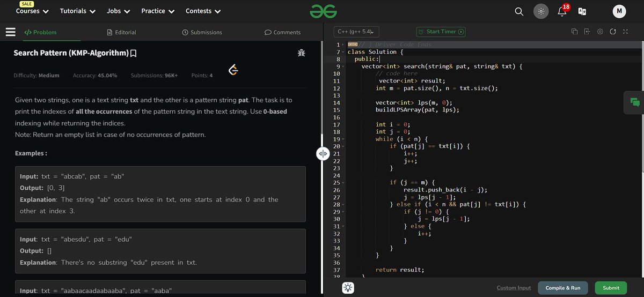Open editor settings gear icon
Screen dimensions: 644x297
point(600,32)
